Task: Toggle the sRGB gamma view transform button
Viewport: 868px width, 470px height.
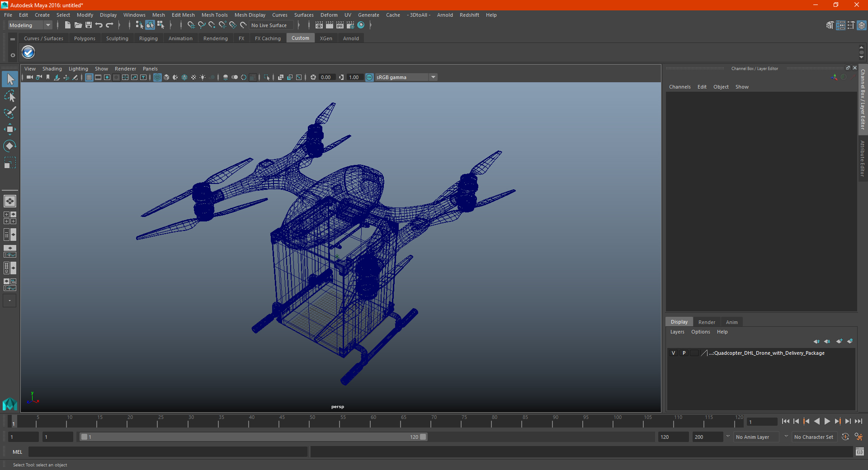Action: (369, 77)
